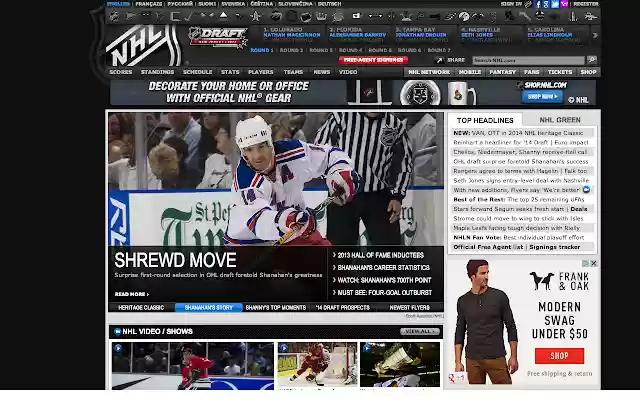Close the Frank & Oak ad

coord(594,263)
